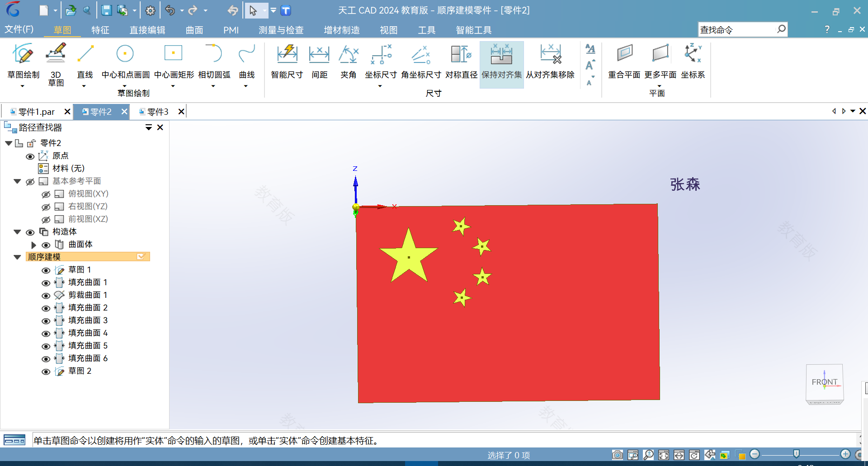This screenshot has height=466, width=868.
Task: Hide 填充曲面 1 feature
Action: [x=46, y=283]
